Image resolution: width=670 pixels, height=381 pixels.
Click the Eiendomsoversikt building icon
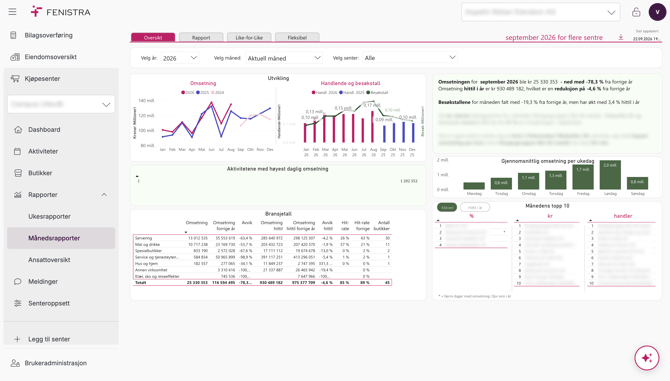15,57
